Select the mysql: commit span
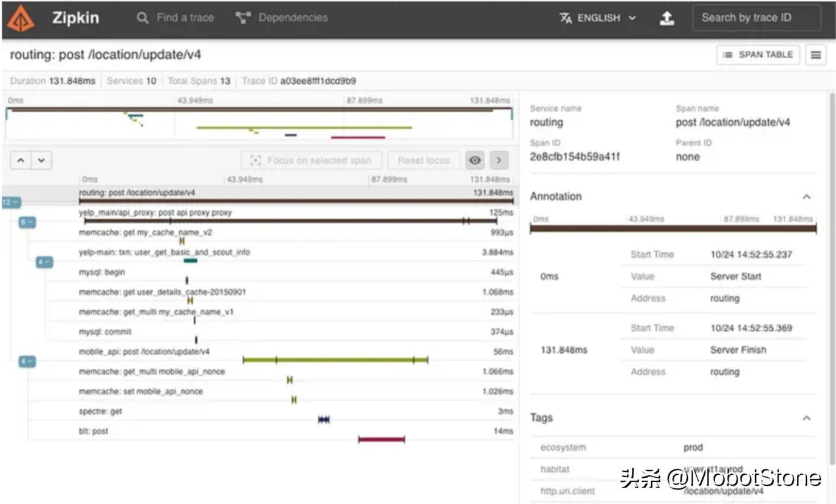 (296, 335)
